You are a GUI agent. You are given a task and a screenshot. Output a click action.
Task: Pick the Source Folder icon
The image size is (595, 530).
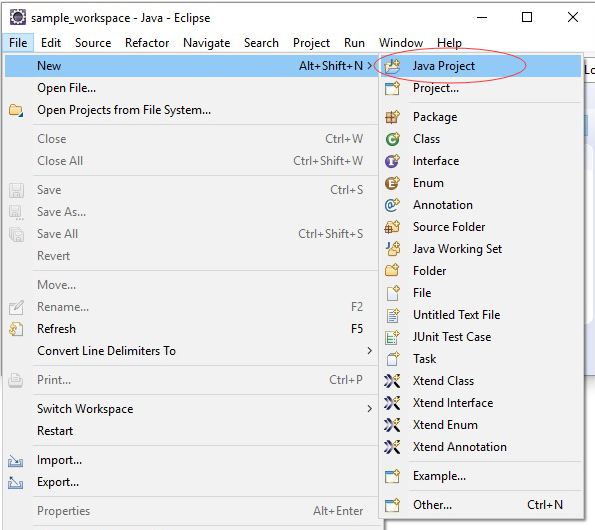point(392,227)
